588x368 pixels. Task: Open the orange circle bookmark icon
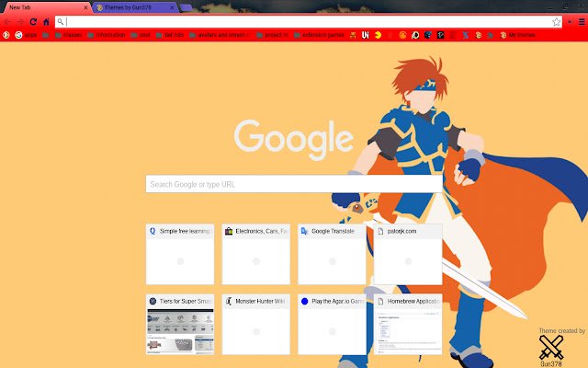click(402, 35)
